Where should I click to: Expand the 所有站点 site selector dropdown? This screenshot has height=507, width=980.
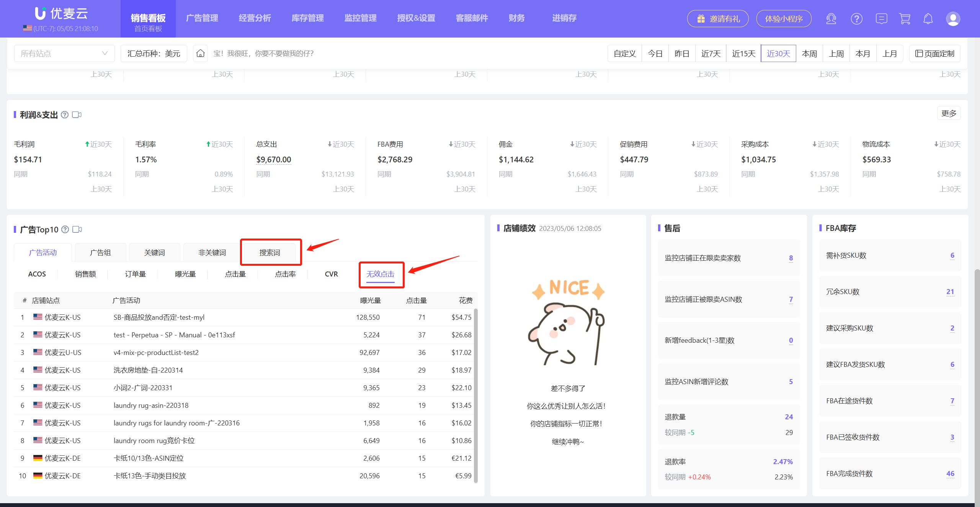tap(64, 53)
